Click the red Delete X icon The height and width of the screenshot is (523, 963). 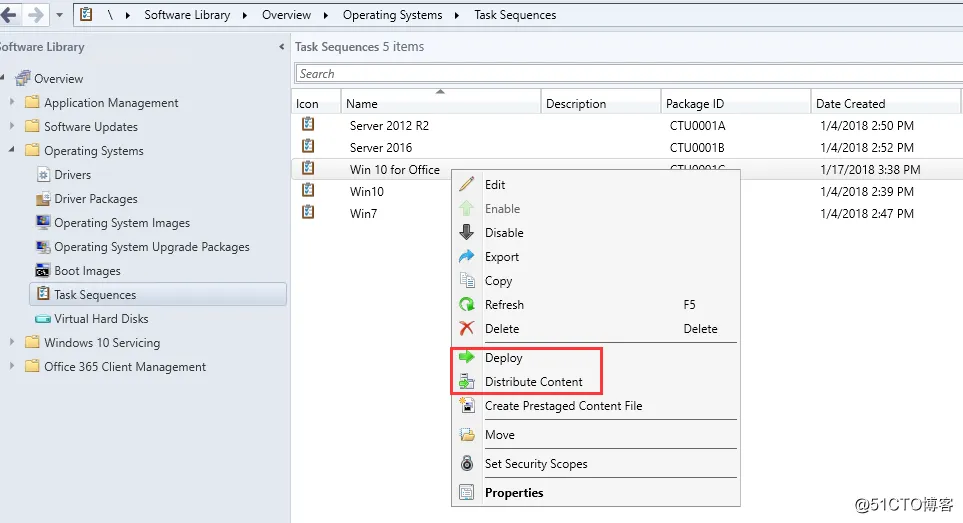(466, 328)
